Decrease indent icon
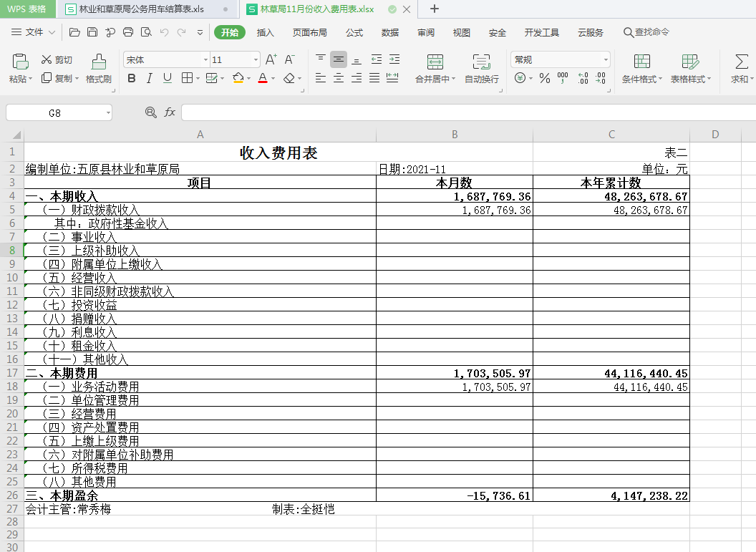The width and height of the screenshot is (756, 552). coord(377,59)
